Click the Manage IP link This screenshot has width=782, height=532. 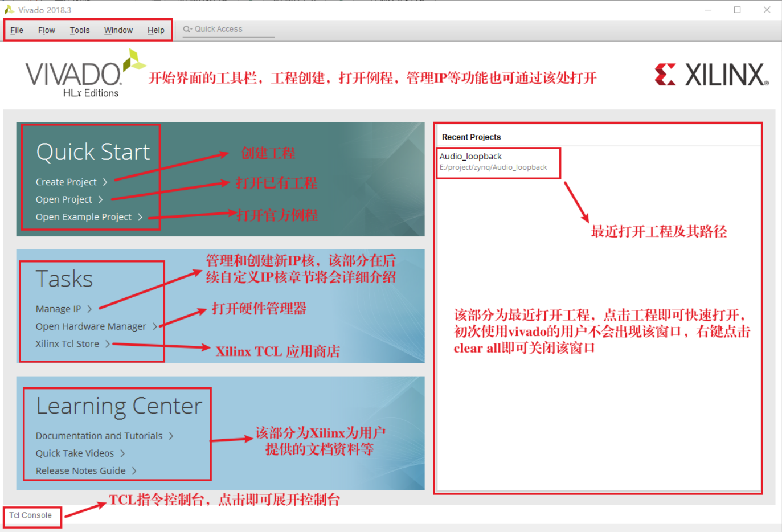[58, 309]
